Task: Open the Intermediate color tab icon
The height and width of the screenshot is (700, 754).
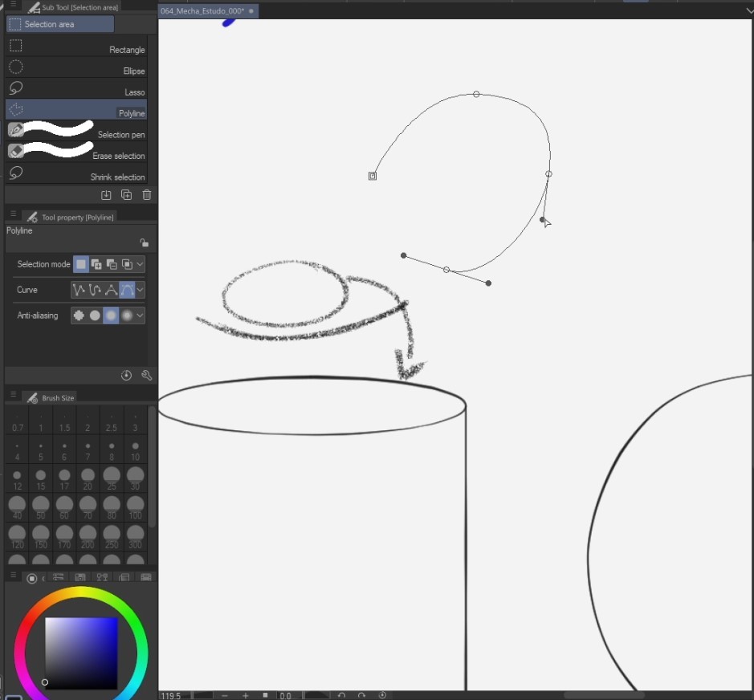Action: click(x=103, y=577)
